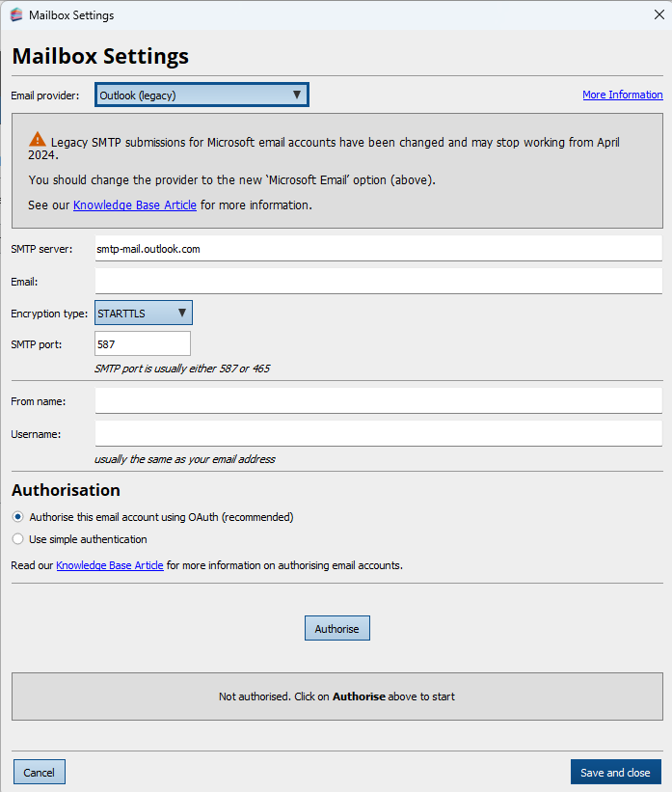672x792 pixels.
Task: Open Knowledge Base Article link in warning box
Action: [x=135, y=205]
